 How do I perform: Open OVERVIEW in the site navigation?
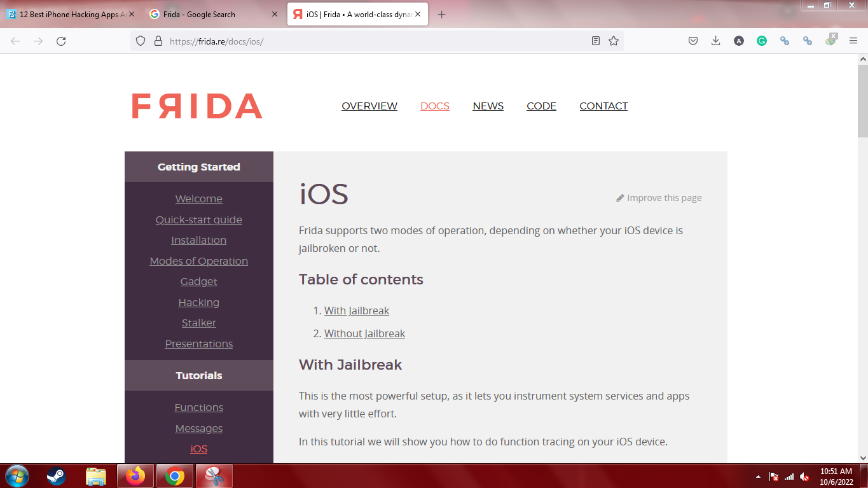point(369,106)
